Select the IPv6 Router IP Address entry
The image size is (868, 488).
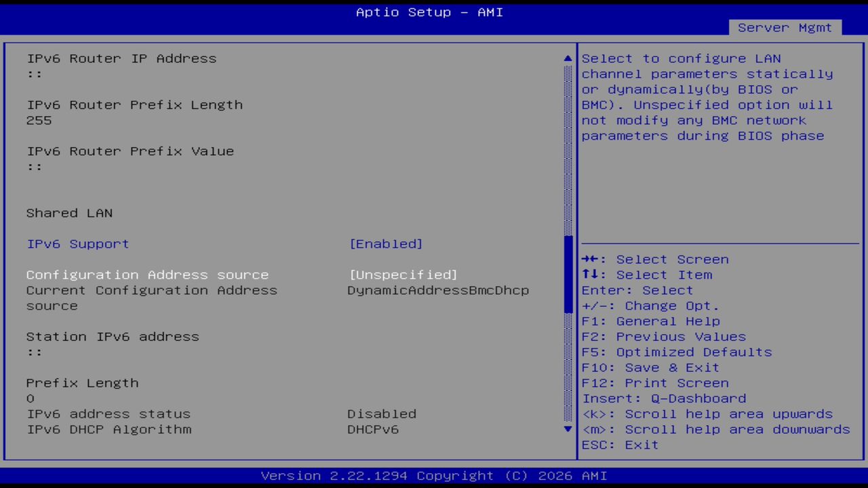tap(121, 58)
